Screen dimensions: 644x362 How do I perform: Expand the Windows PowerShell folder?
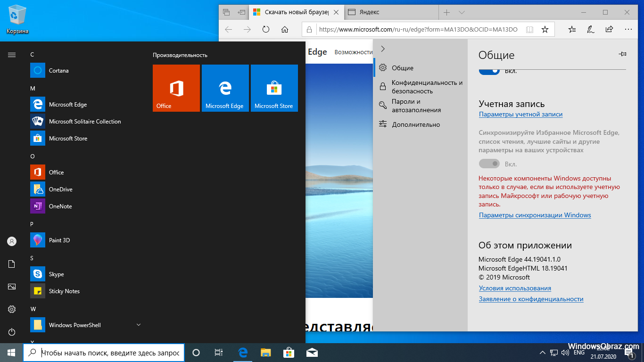[x=139, y=325]
